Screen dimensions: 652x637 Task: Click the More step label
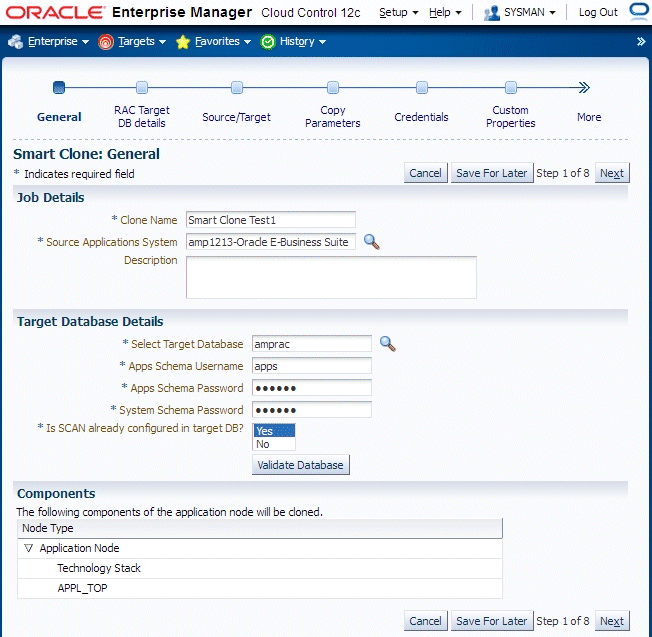tap(589, 117)
